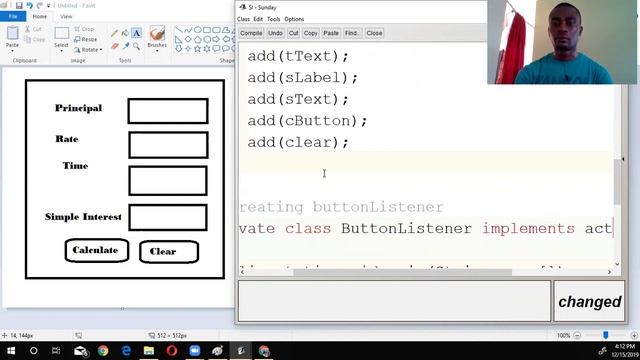The width and height of the screenshot is (640, 360).
Task: Open the Customize Quick Access Toolbar dropdown
Action: click(x=49, y=6)
